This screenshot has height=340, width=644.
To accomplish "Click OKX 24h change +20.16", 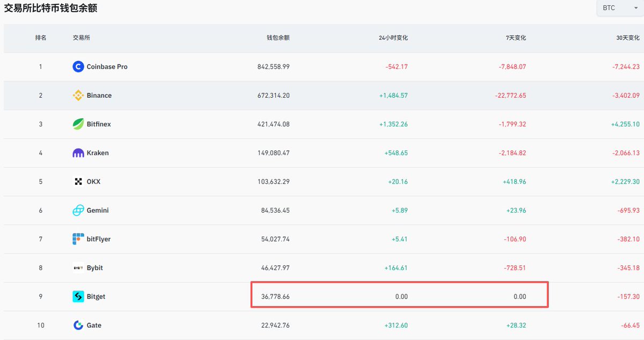I will tap(398, 182).
